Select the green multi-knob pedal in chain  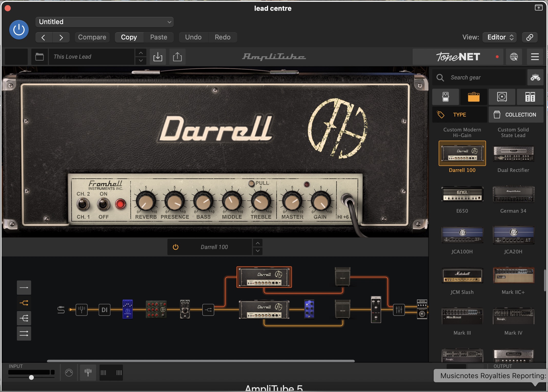coord(156,309)
